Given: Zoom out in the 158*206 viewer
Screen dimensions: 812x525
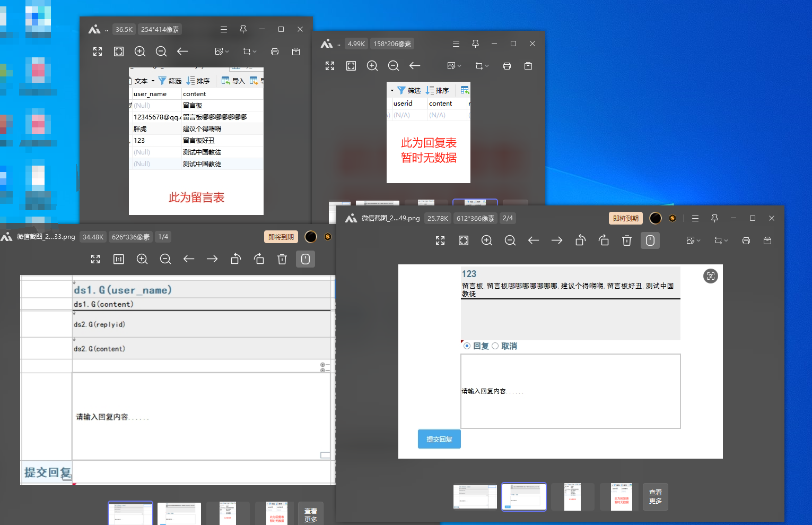Looking at the screenshot, I should (x=394, y=66).
